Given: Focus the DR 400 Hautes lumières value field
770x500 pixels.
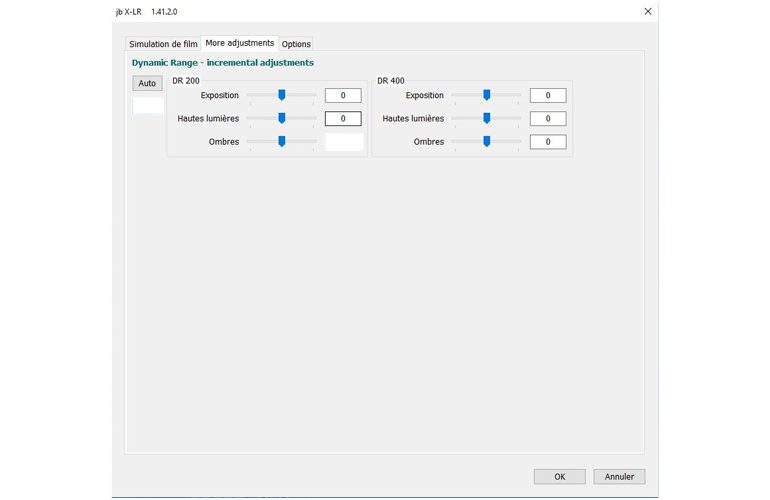Looking at the screenshot, I should point(548,119).
